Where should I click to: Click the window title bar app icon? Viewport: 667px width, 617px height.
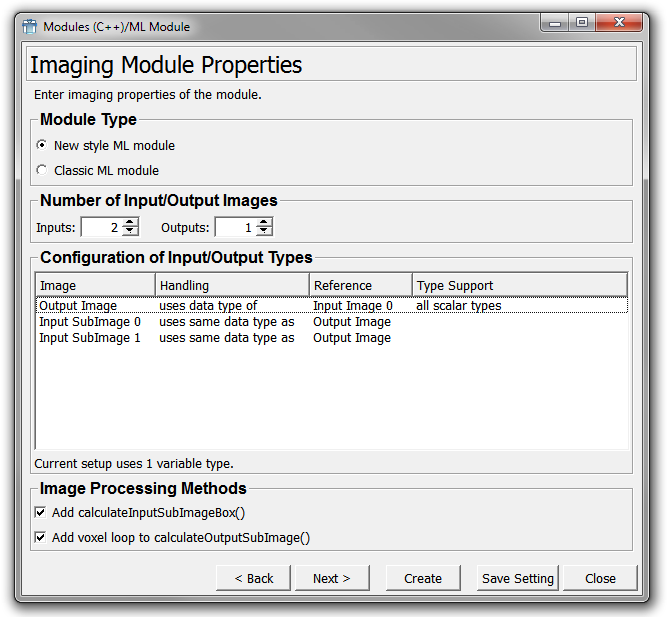29,26
